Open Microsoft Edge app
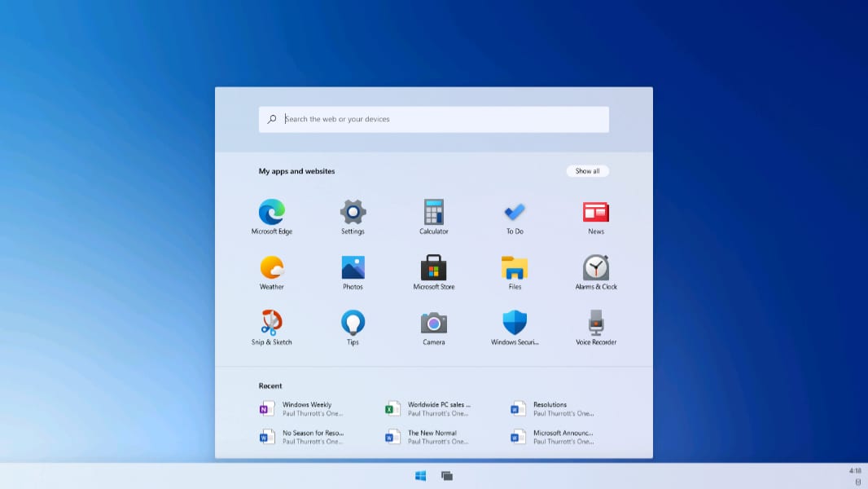The width and height of the screenshot is (868, 489). tap(271, 213)
